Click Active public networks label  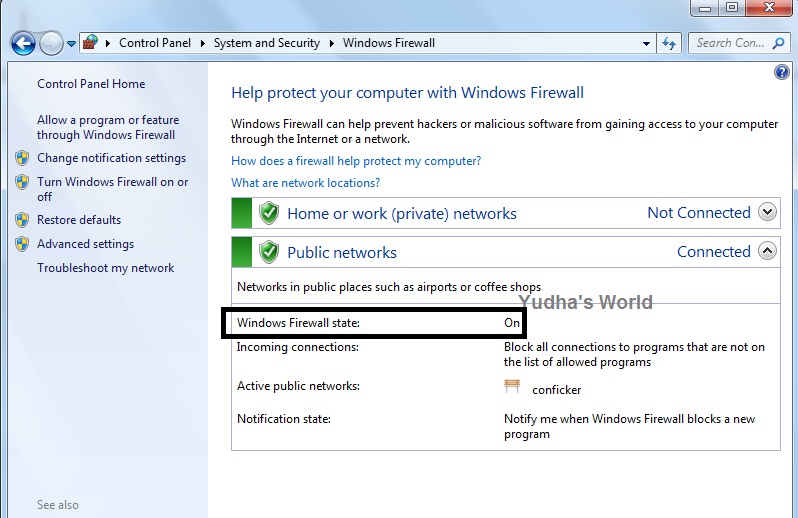pyautogui.click(x=298, y=386)
